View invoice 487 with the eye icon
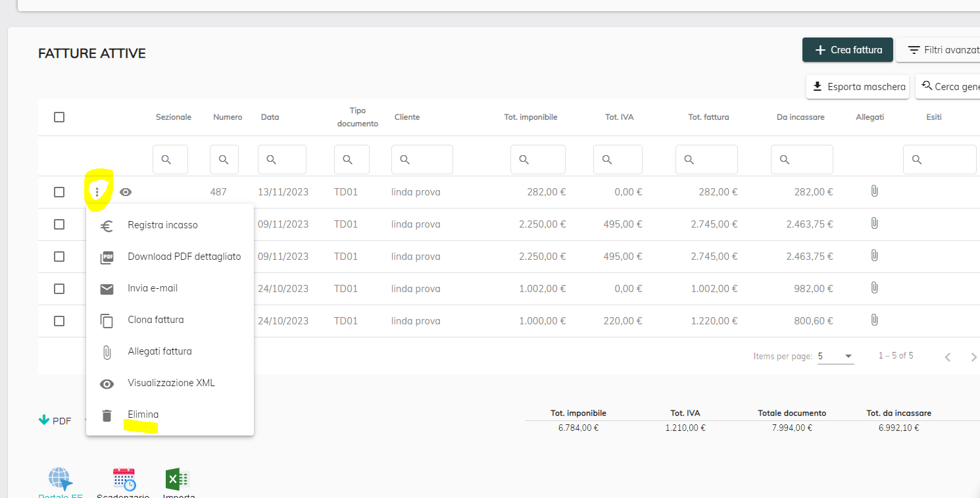This screenshot has height=498, width=980. pyautogui.click(x=126, y=192)
